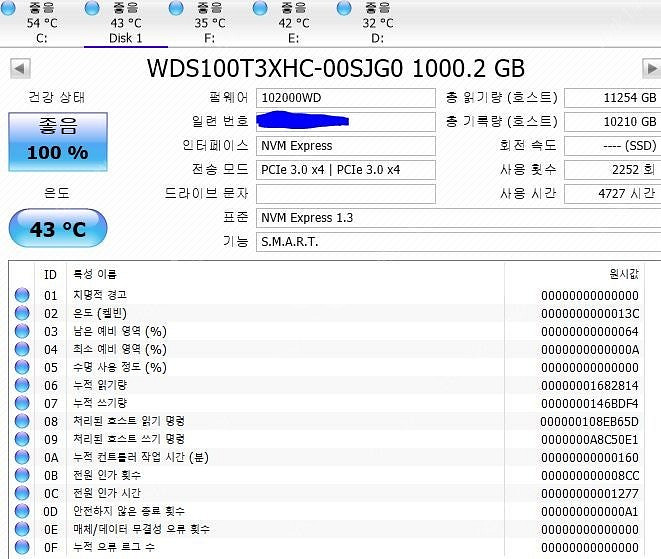Screen dimensions: 661x559
Task: Click the standard field NVM Express 1.3
Action: [459, 218]
